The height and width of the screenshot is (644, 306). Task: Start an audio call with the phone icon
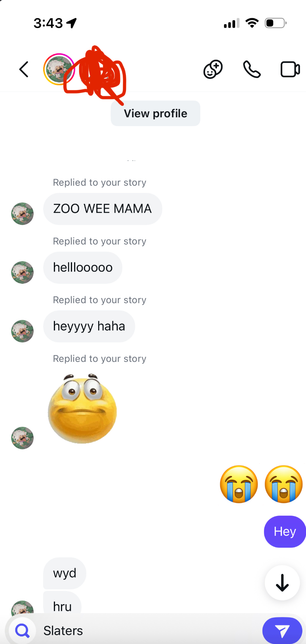click(x=252, y=70)
